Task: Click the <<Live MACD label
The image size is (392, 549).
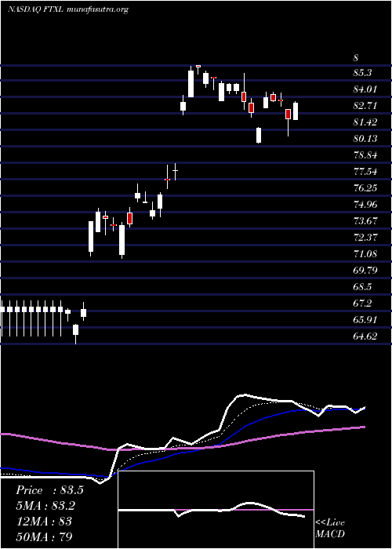Action: pyautogui.click(x=330, y=529)
